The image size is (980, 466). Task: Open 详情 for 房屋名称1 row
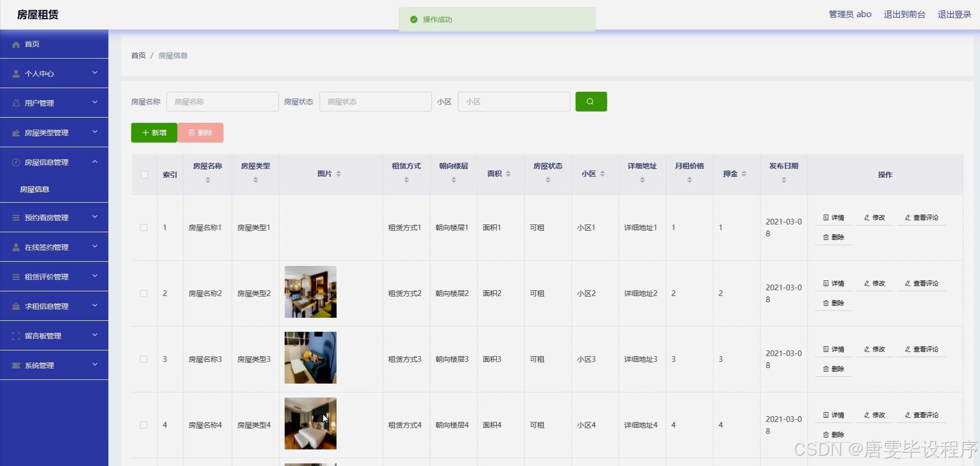click(x=833, y=218)
